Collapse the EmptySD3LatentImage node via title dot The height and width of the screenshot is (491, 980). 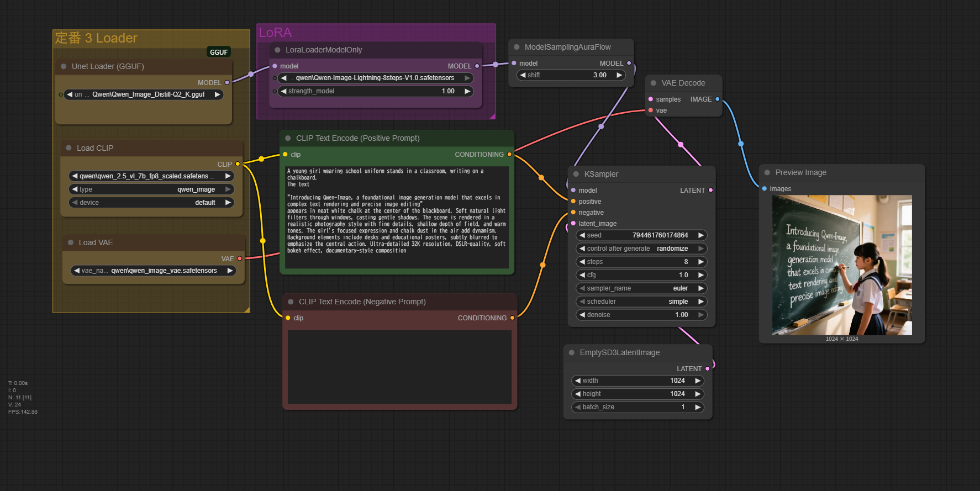[x=572, y=352]
